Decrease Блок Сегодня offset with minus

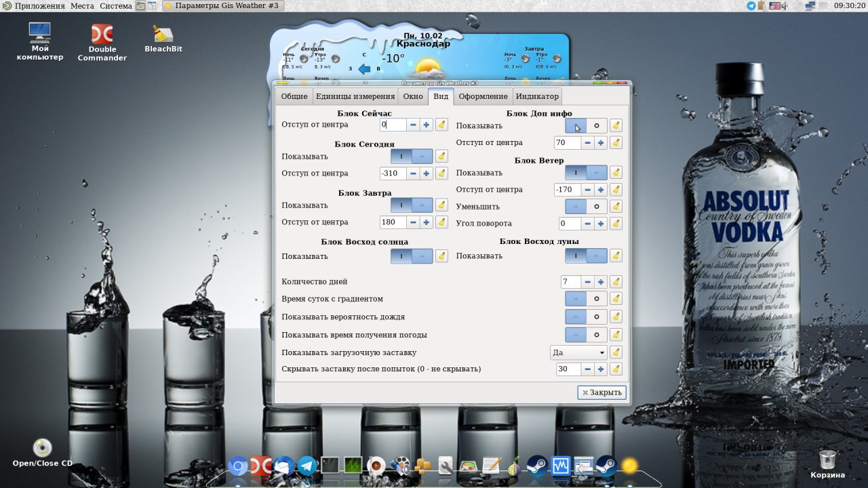(x=413, y=174)
